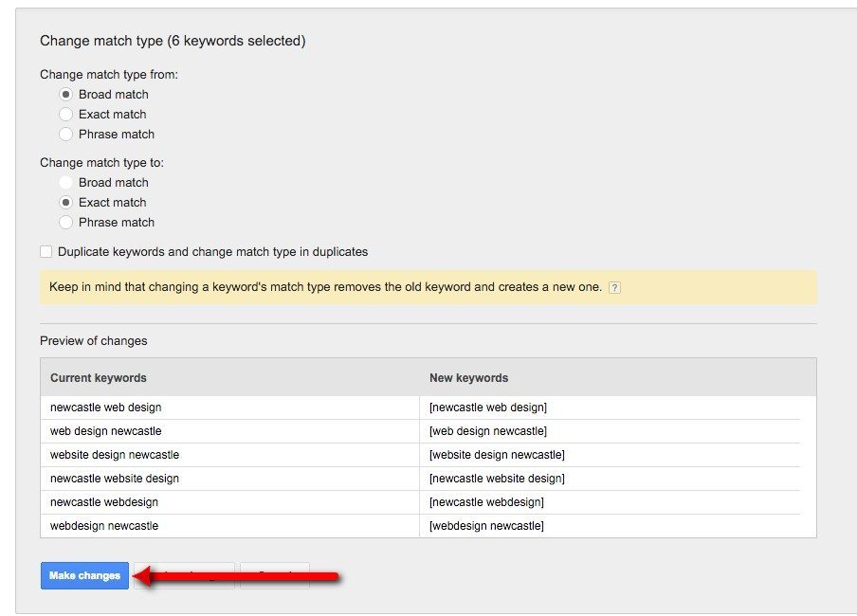Select Broad match under change to
Image resolution: width=857 pixels, height=616 pixels.
[x=64, y=182]
